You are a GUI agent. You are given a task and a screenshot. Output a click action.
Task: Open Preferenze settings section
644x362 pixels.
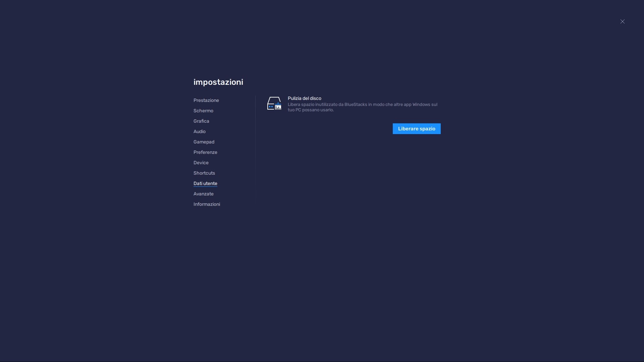tap(205, 153)
